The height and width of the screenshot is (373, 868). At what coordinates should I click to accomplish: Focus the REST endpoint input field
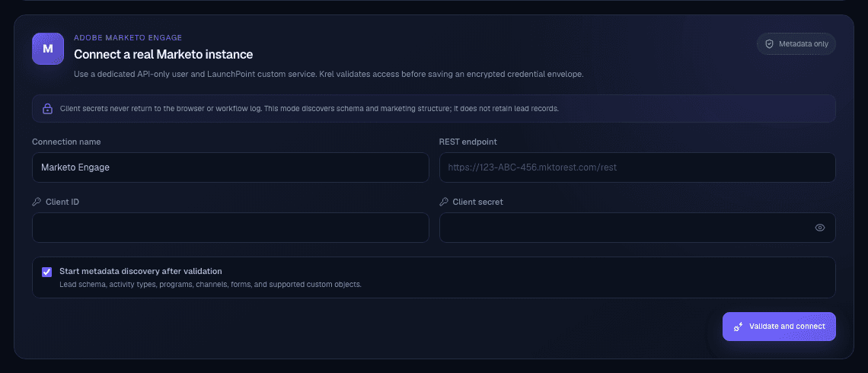pyautogui.click(x=637, y=167)
